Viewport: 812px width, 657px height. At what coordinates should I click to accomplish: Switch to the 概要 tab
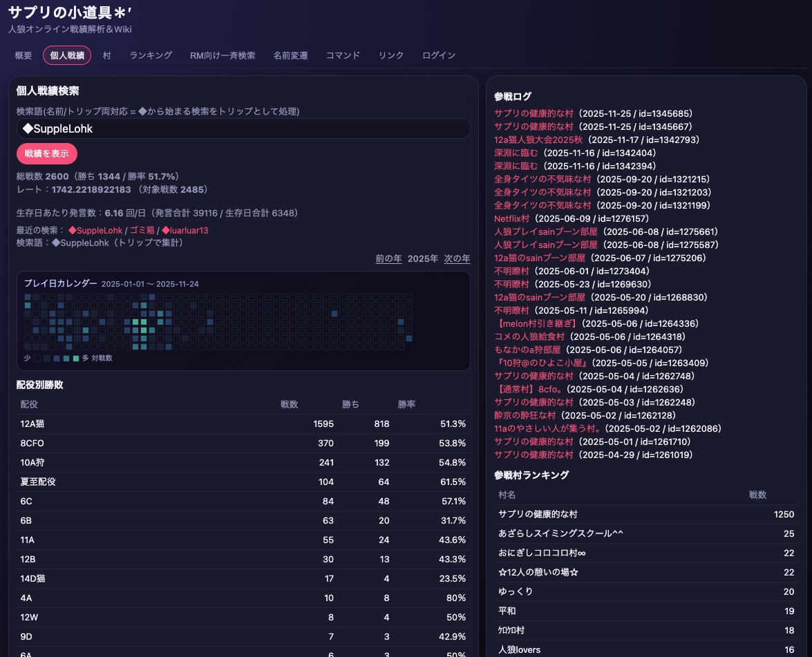[23, 55]
